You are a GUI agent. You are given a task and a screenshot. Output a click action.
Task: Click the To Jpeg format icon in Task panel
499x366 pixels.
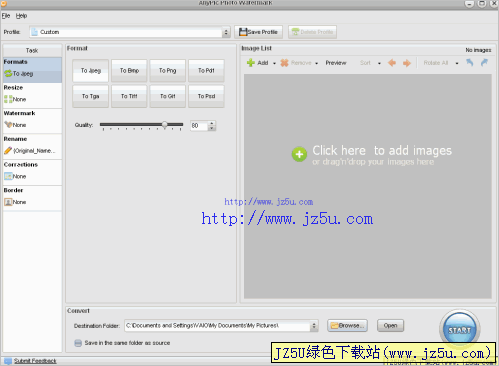8,73
